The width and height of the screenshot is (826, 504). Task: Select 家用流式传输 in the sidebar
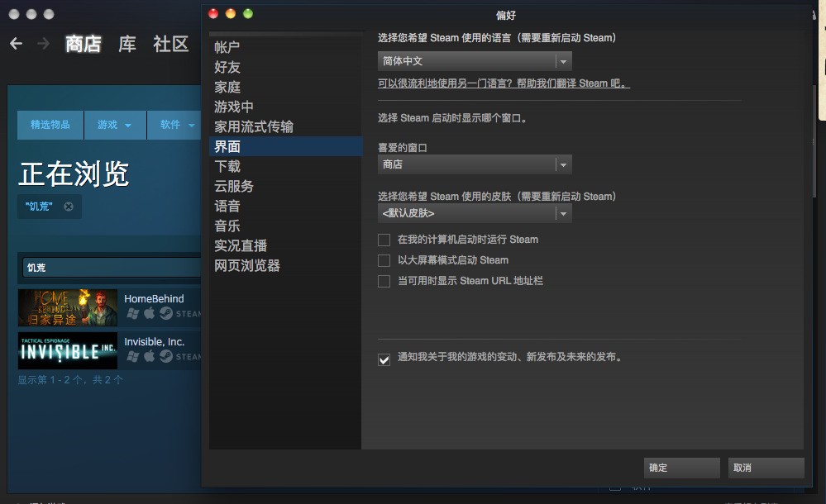pos(285,127)
